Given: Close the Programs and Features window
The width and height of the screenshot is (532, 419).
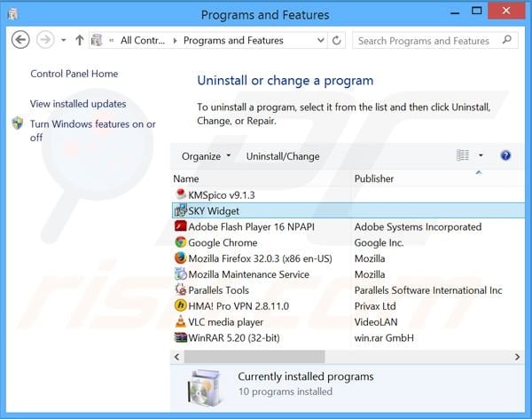Looking at the screenshot, I should click(x=506, y=11).
